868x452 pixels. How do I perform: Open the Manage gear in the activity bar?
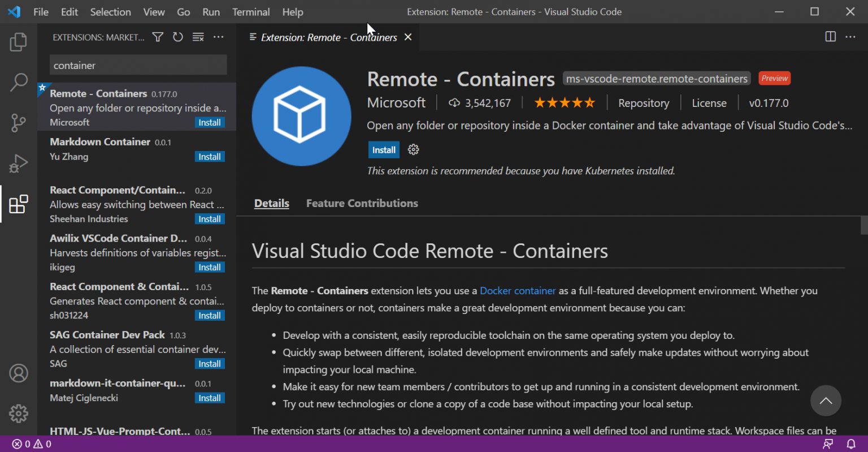click(x=19, y=414)
